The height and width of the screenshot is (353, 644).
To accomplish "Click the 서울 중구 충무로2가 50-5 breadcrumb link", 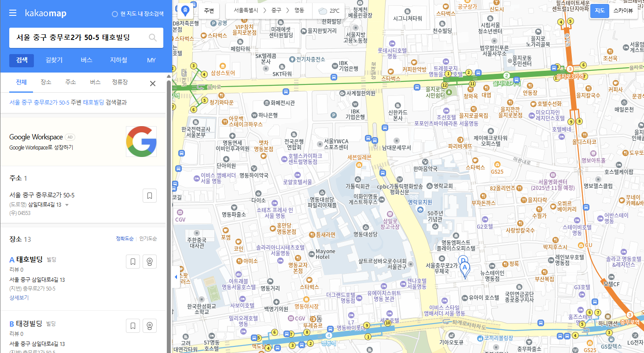I will (39, 102).
